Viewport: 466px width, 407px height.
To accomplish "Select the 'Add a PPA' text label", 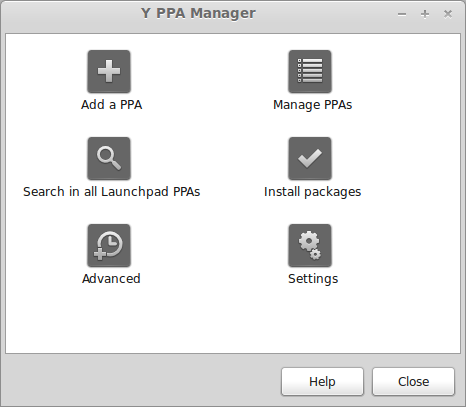I will click(111, 105).
